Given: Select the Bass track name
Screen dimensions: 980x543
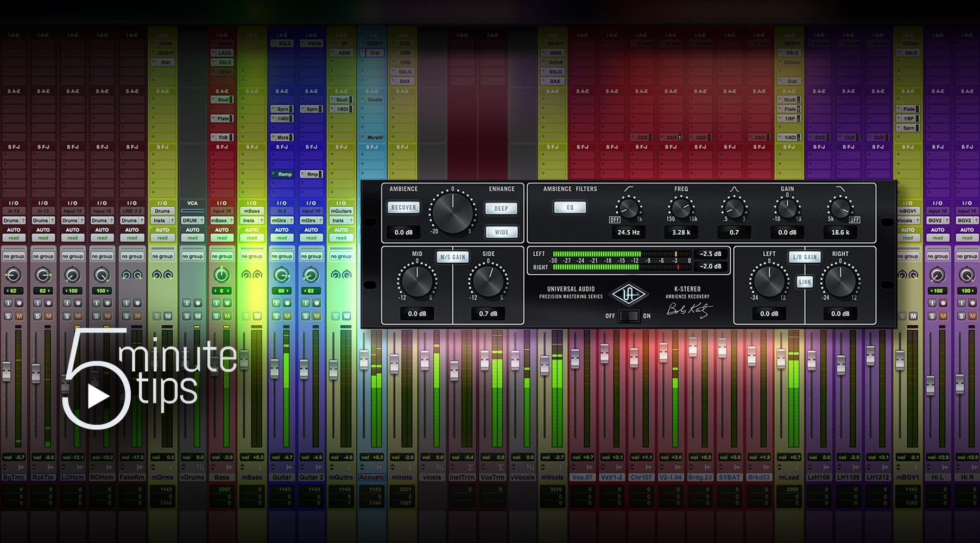Looking at the screenshot, I should (222, 477).
